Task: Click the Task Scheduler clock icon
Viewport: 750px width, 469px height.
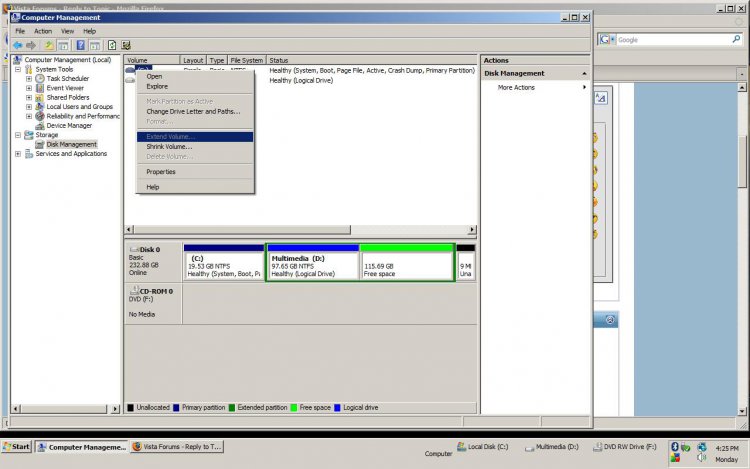Action: (x=40, y=78)
